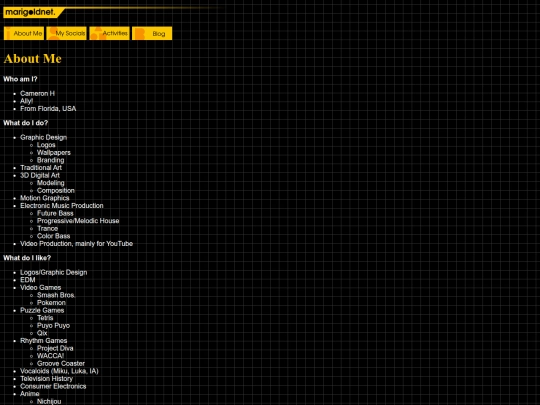Click the '3D Digital Art' list item

click(x=40, y=175)
